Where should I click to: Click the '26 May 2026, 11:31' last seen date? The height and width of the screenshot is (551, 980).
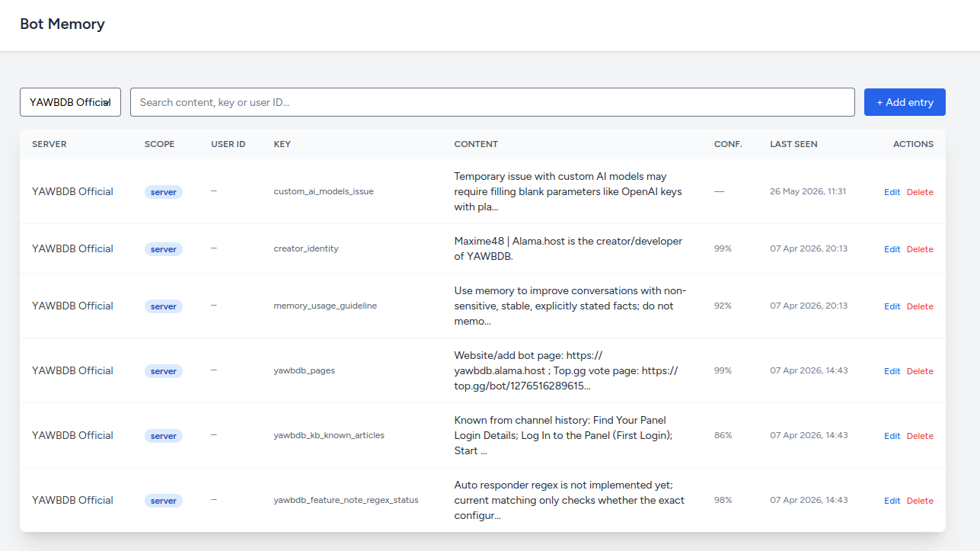[808, 191]
